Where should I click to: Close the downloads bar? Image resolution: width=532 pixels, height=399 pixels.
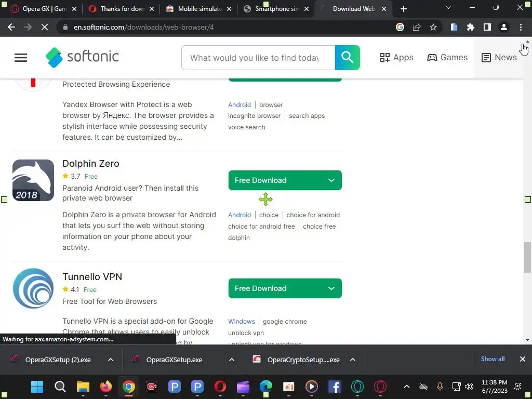[523, 359]
